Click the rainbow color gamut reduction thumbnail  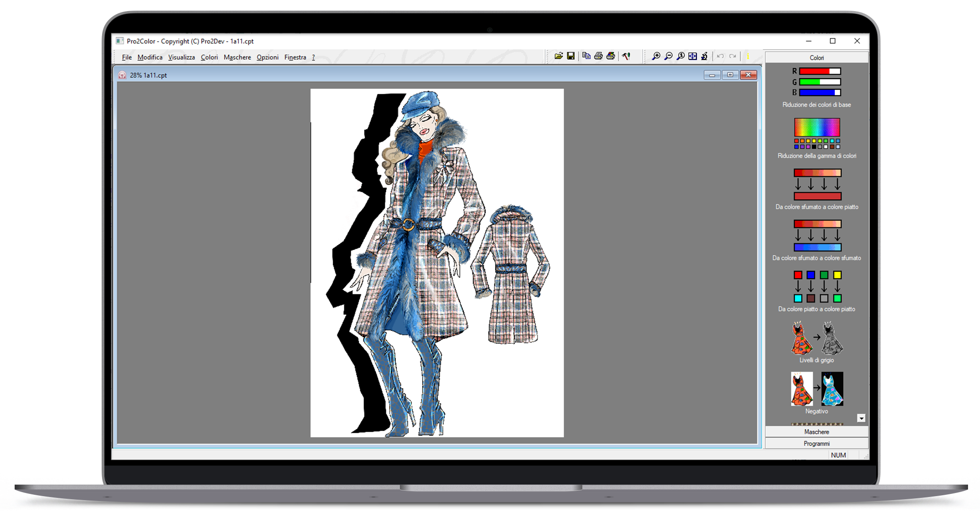click(817, 133)
